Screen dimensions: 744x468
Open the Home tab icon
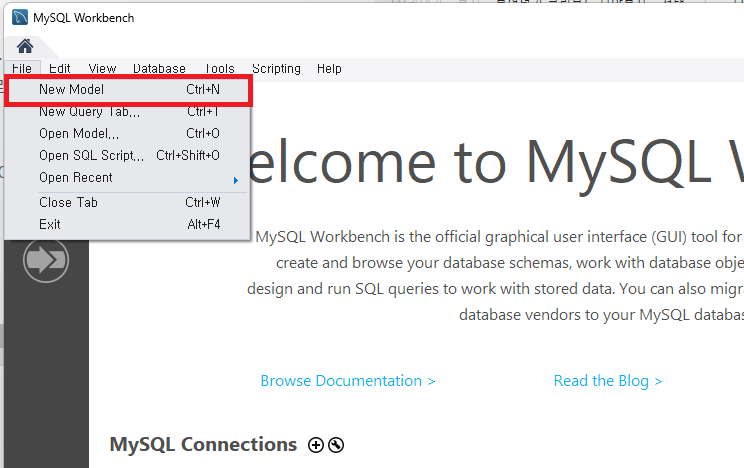click(x=25, y=46)
